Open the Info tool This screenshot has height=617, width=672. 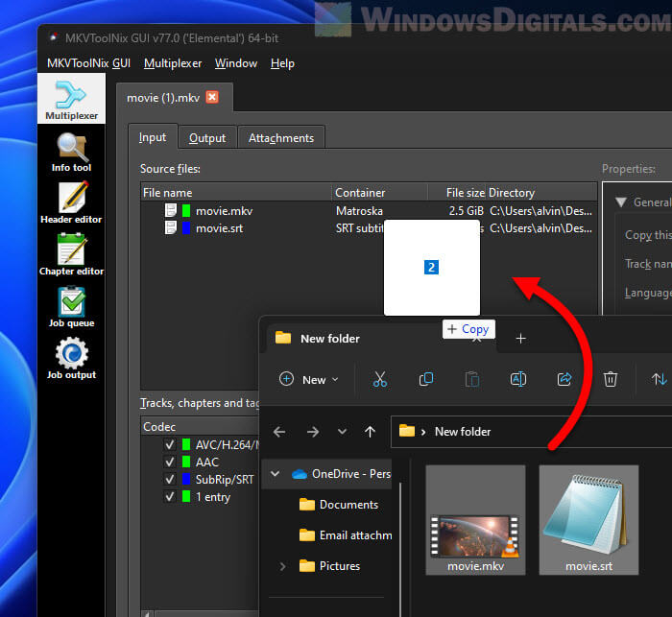click(x=71, y=153)
